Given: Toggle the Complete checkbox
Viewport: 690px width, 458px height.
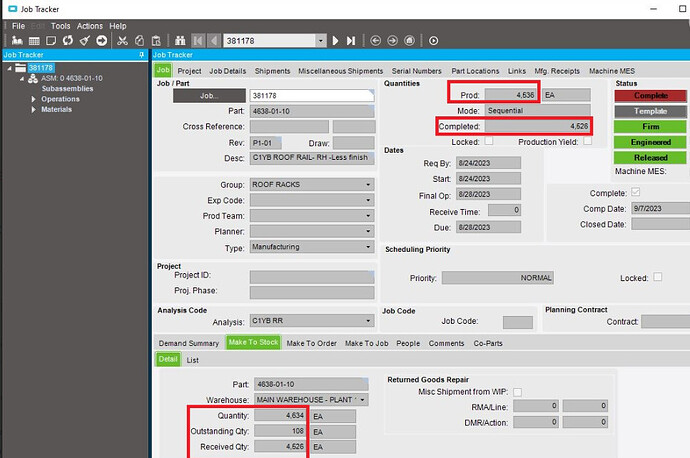Looking at the screenshot, I should click(x=635, y=192).
